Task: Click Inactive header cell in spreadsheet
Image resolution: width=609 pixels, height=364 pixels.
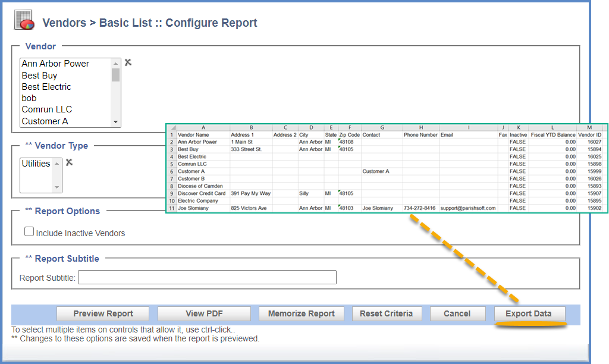Action: [519, 135]
